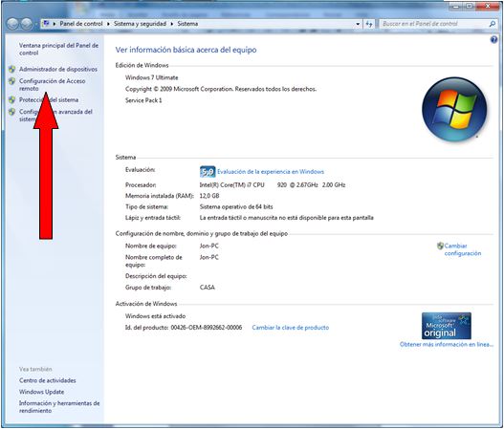Viewport: 504px width, 429px height.
Task: Open the Protección del sistema link
Action: (x=49, y=100)
